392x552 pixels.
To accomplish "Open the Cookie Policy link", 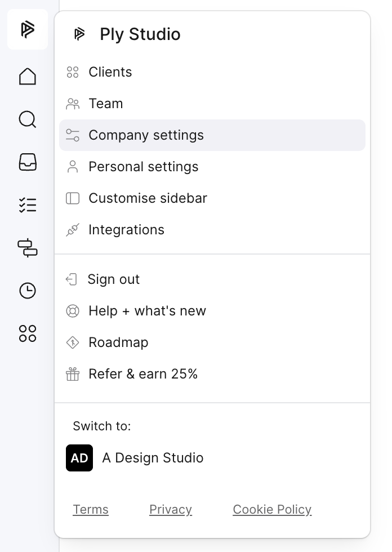I will [x=273, y=510].
